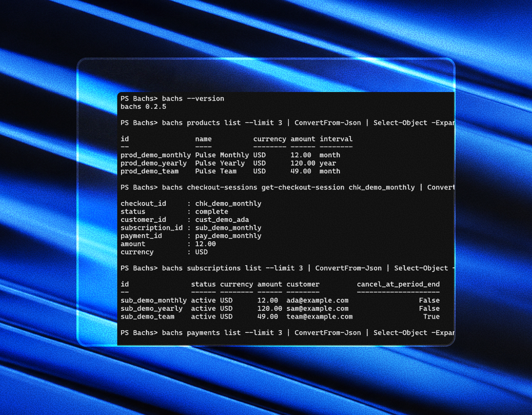Click the 'bachs 0.2.5' version output
The image size is (532, 415).
143,107
